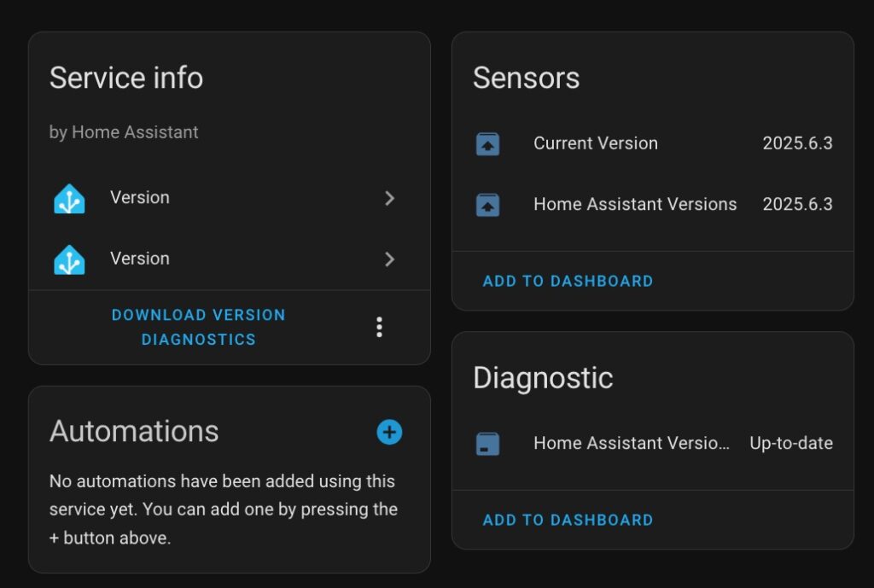The height and width of the screenshot is (588, 874).
Task: Add the Diagnostic card to the dashboard
Action: [568, 520]
